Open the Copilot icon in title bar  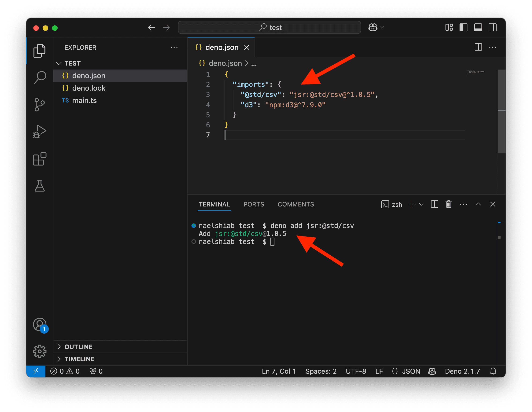(x=373, y=28)
